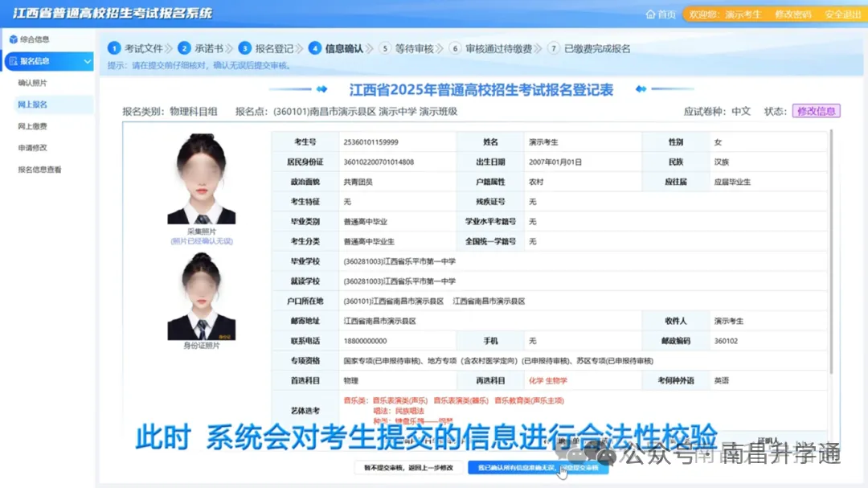This screenshot has height=488, width=868.
Task: Click the 应往届 value 应届毕业生
Action: [732, 182]
